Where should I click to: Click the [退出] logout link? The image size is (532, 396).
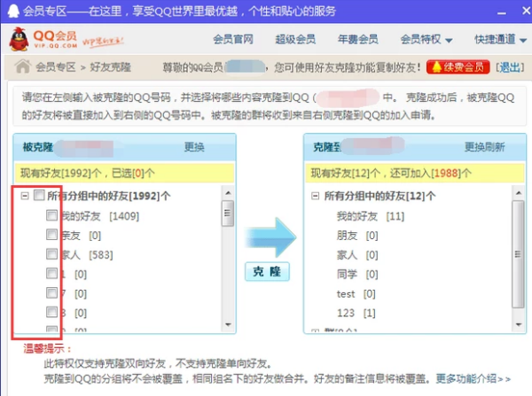(x=510, y=67)
